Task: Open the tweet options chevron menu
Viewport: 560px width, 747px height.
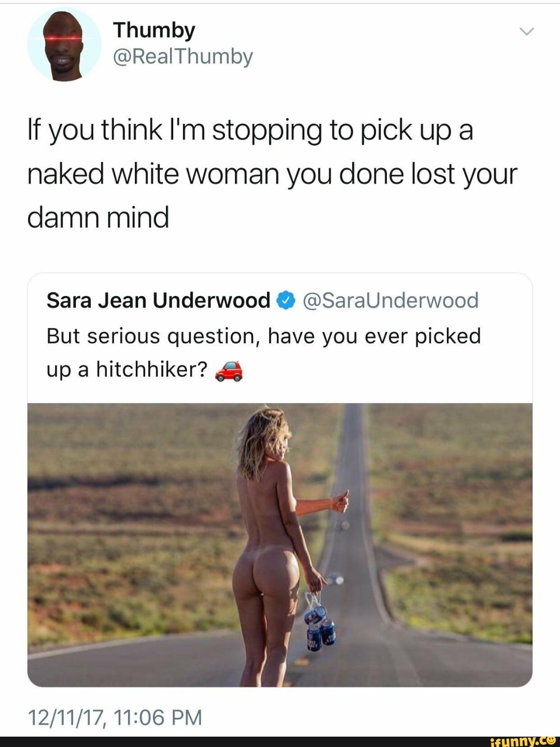Action: point(526,32)
